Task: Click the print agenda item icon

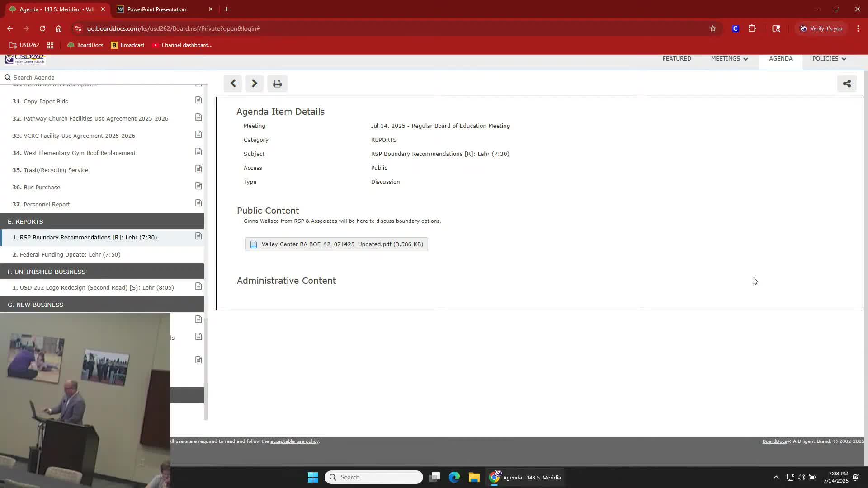Action: pos(277,84)
